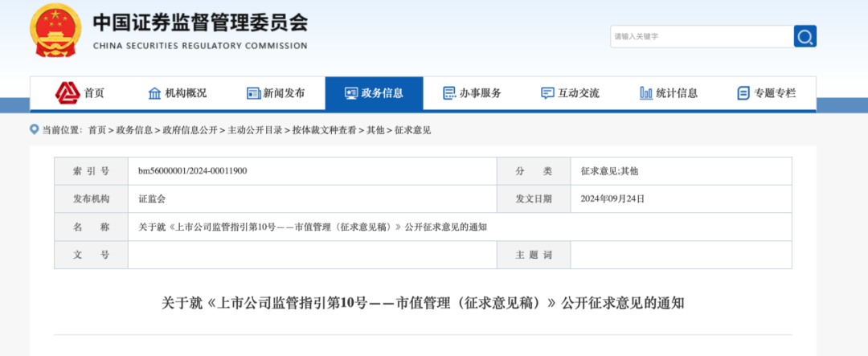Open 按体裁文种查看 breadcrumb link
The height and width of the screenshot is (356, 868).
[x=325, y=130]
